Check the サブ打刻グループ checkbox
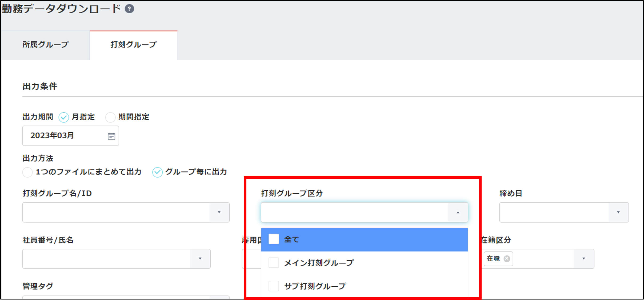Screen dimensions: 644x300 [x=274, y=286]
